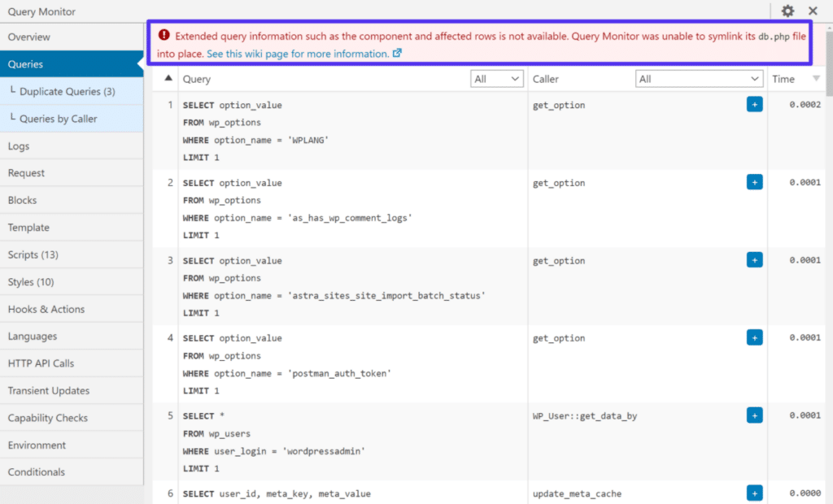
Task: Expand the WP_User::get_data_by query plus button
Action: coord(755,415)
